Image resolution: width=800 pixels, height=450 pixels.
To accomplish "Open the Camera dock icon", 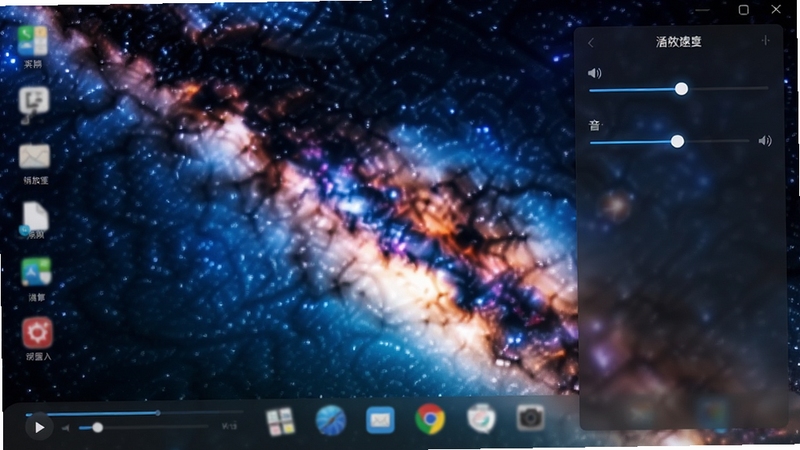I will point(530,418).
